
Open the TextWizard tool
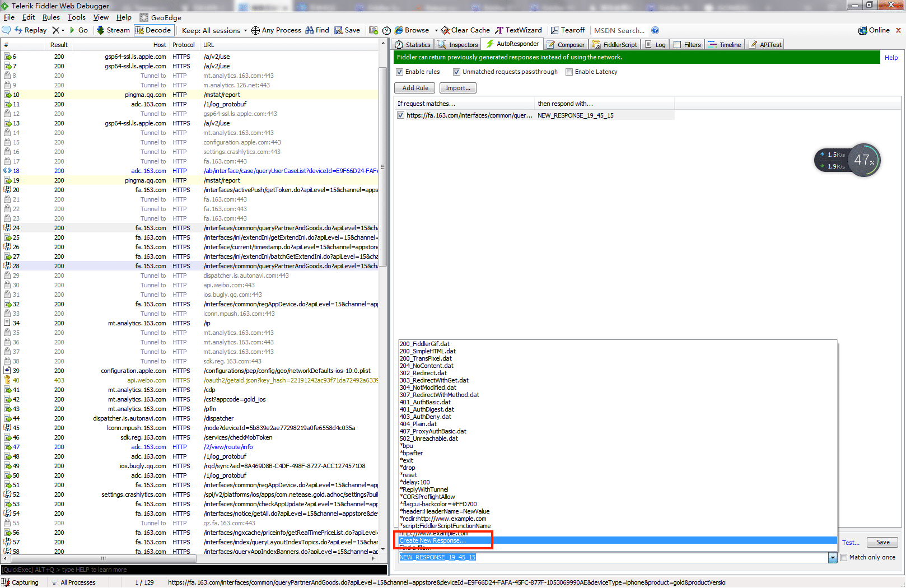point(519,30)
